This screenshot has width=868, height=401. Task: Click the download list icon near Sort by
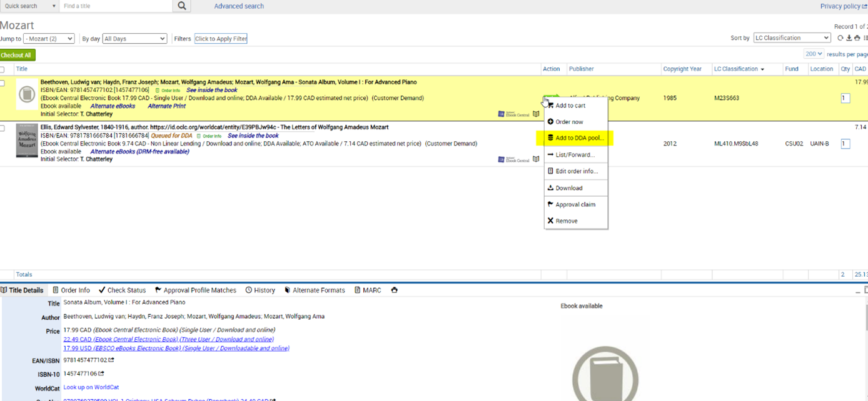click(x=849, y=38)
